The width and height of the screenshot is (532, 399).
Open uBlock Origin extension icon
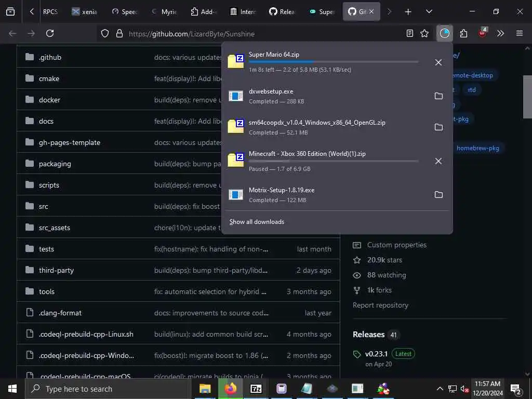pyautogui.click(x=482, y=33)
